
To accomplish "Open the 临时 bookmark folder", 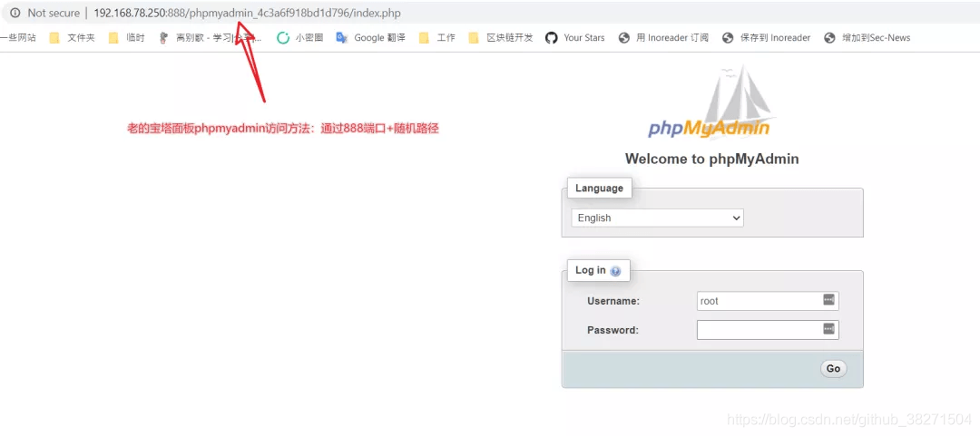I will pos(126,37).
